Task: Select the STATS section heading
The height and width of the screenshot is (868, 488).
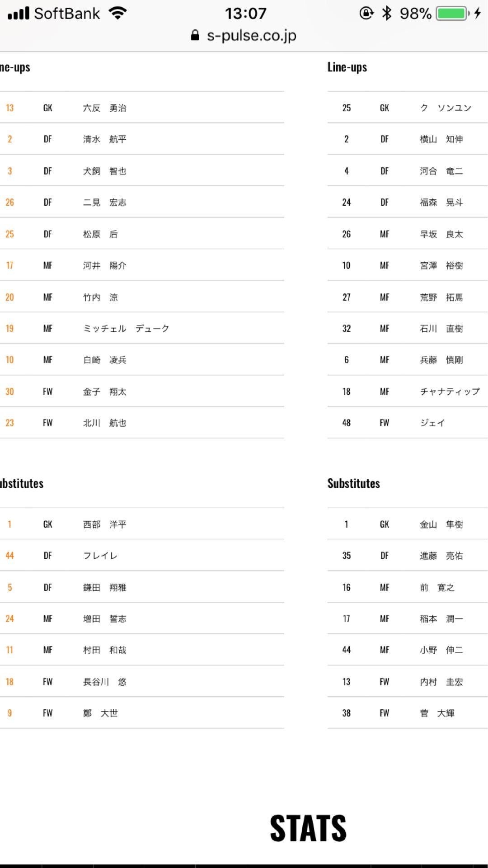Action: tap(308, 828)
